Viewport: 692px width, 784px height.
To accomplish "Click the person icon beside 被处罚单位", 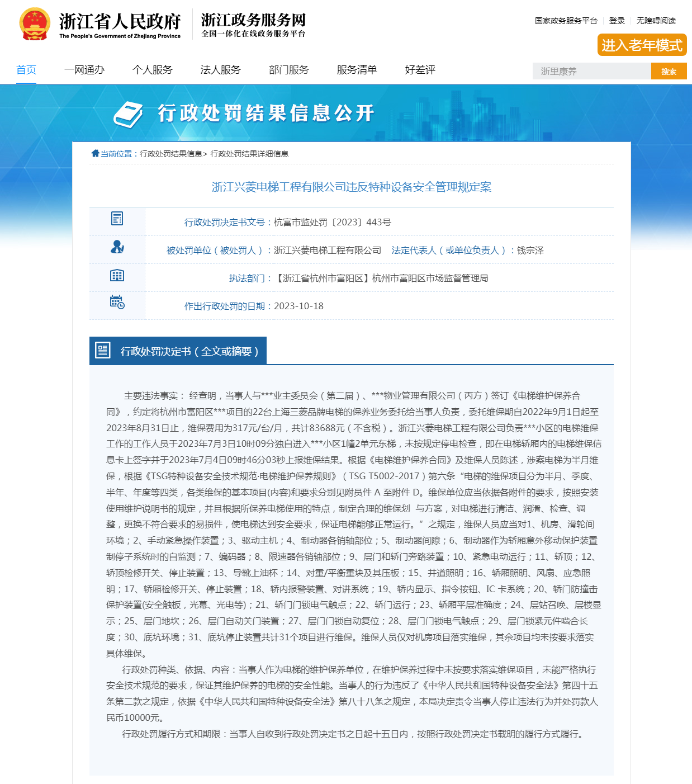I will tap(117, 247).
